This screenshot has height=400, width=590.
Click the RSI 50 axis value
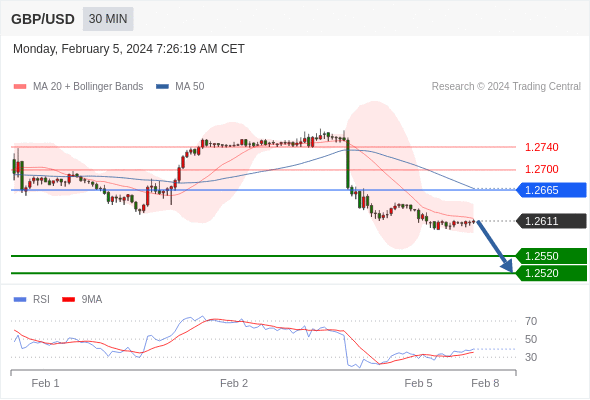531,339
